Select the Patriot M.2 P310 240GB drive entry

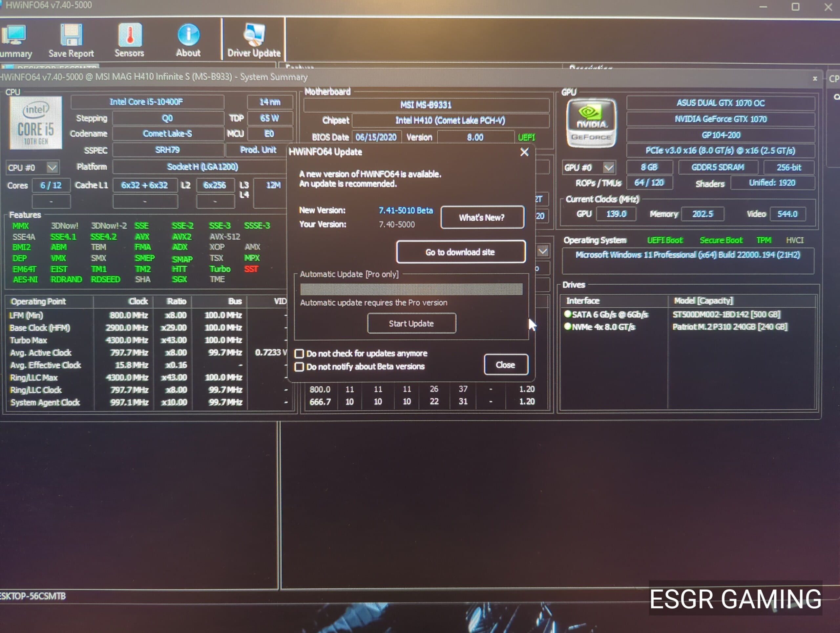(730, 327)
